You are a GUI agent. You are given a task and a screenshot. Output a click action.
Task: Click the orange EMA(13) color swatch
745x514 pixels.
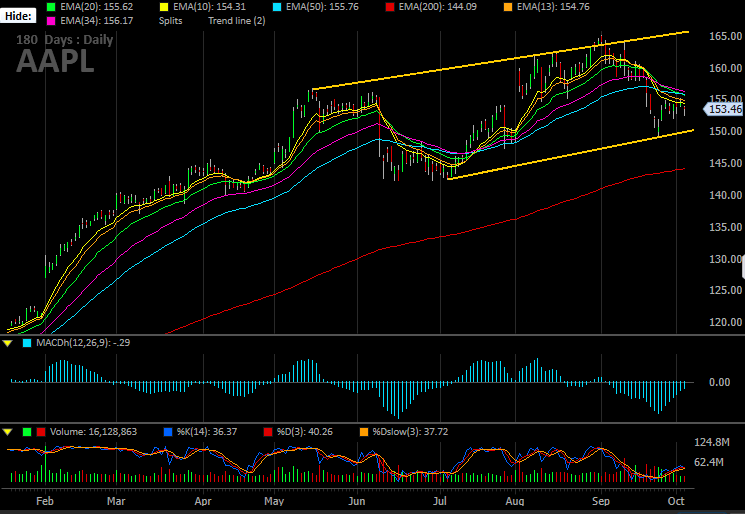(x=508, y=7)
